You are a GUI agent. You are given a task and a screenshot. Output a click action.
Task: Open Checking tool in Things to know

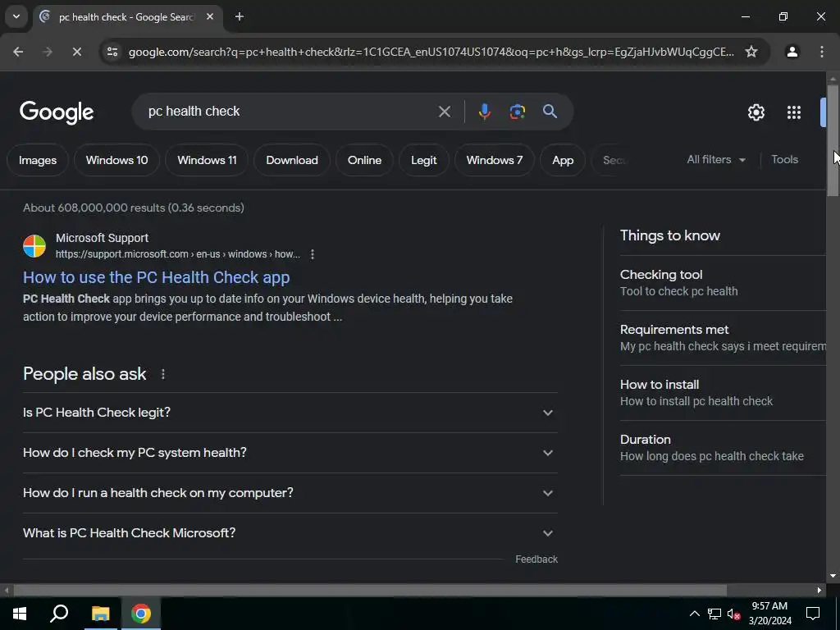tap(723, 283)
